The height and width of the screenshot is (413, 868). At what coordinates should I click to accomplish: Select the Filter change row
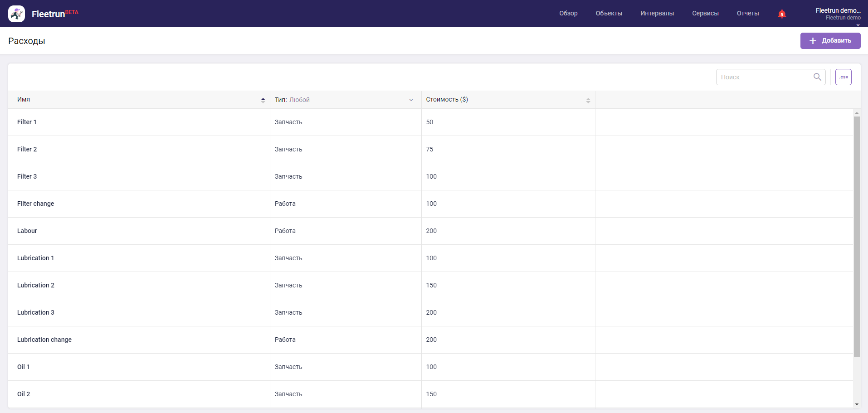(x=35, y=204)
